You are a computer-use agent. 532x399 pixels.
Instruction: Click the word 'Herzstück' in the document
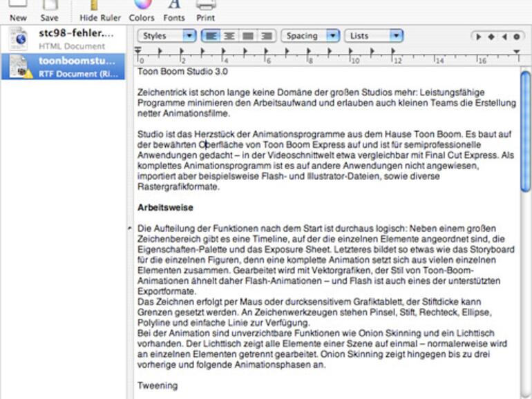[215, 134]
